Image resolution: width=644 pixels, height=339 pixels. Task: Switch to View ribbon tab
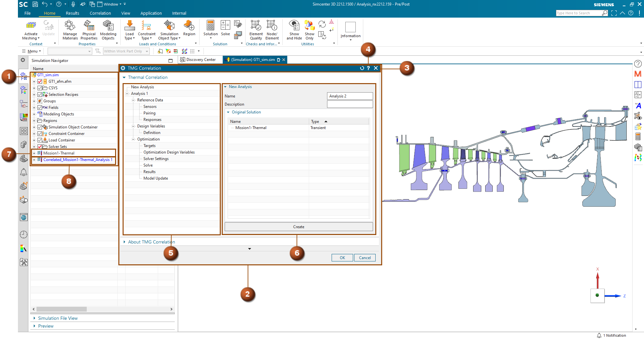(x=126, y=13)
